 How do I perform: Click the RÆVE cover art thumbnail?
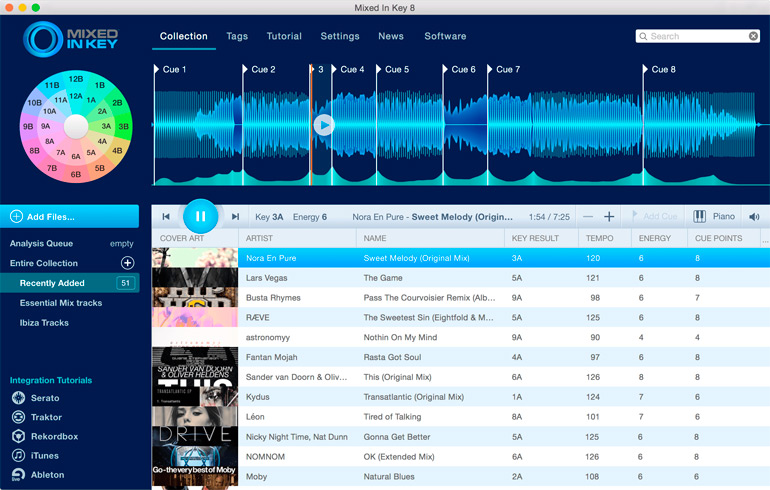click(x=195, y=317)
